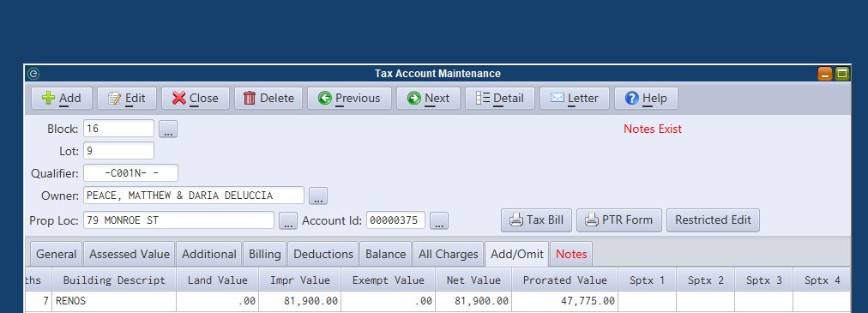The width and height of the screenshot is (868, 313).
Task: Minimize the Tax Account Maintenance window
Action: coord(825,74)
